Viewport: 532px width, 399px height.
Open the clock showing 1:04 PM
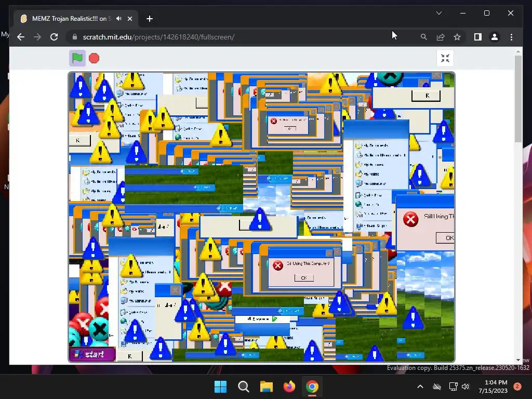(x=493, y=387)
